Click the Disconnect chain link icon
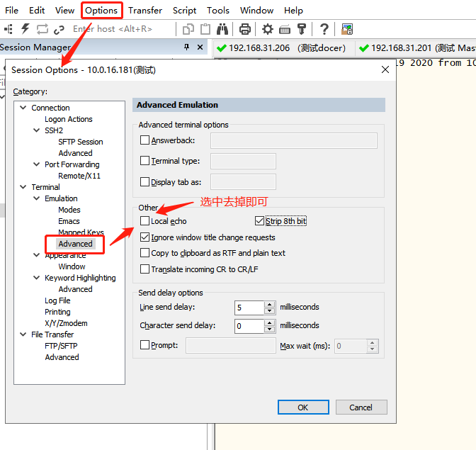 pos(59,30)
